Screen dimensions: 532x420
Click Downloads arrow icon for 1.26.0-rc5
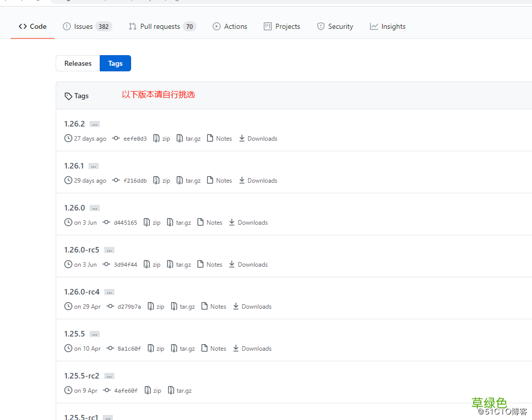[232, 265]
